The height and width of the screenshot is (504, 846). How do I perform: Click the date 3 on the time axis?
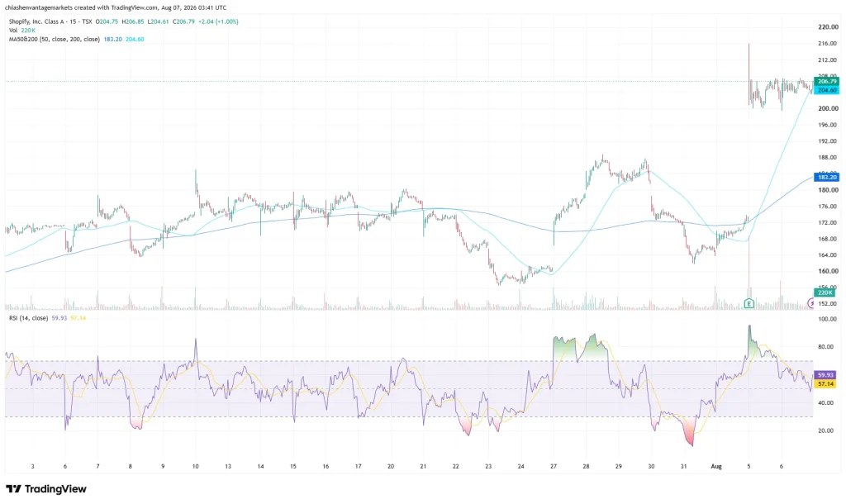tap(32, 466)
